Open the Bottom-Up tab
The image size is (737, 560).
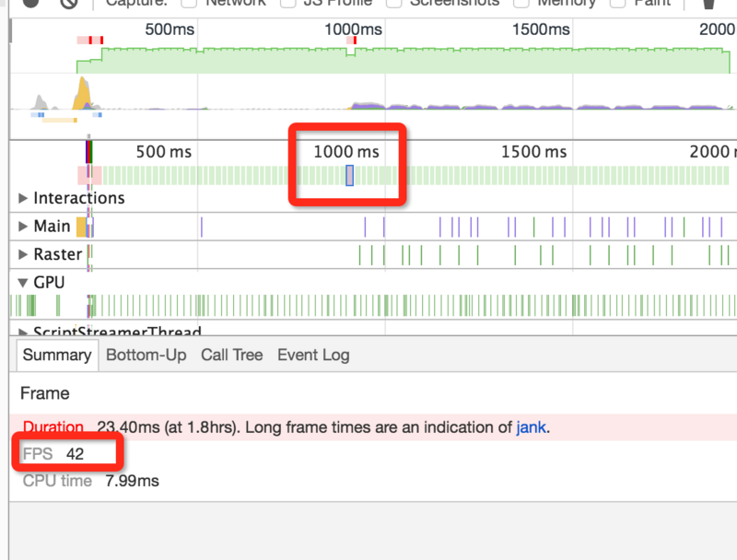[146, 355]
